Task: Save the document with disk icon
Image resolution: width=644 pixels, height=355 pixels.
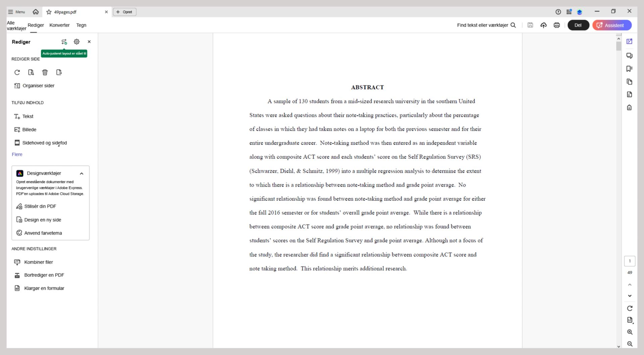Action: tap(530, 25)
